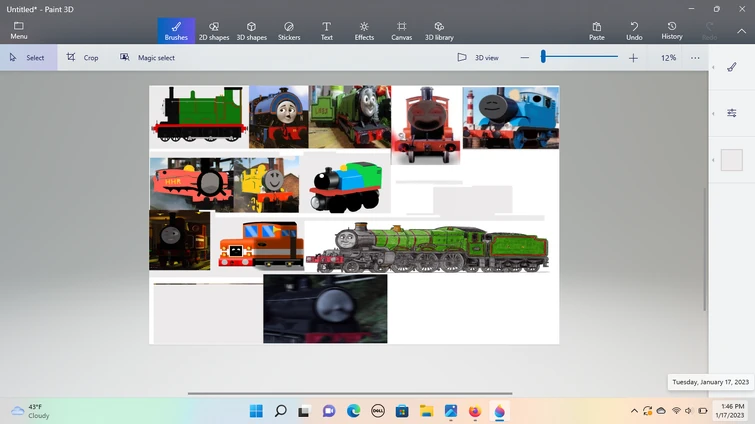This screenshot has height=424, width=755.
Task: Show hidden system tray icons
Action: click(x=634, y=411)
